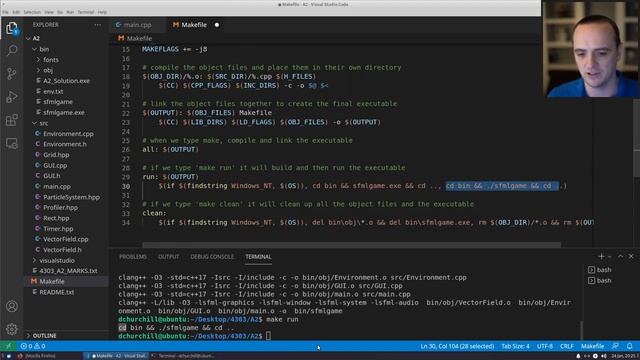Open the PROBLEMS panel tab

133,257
